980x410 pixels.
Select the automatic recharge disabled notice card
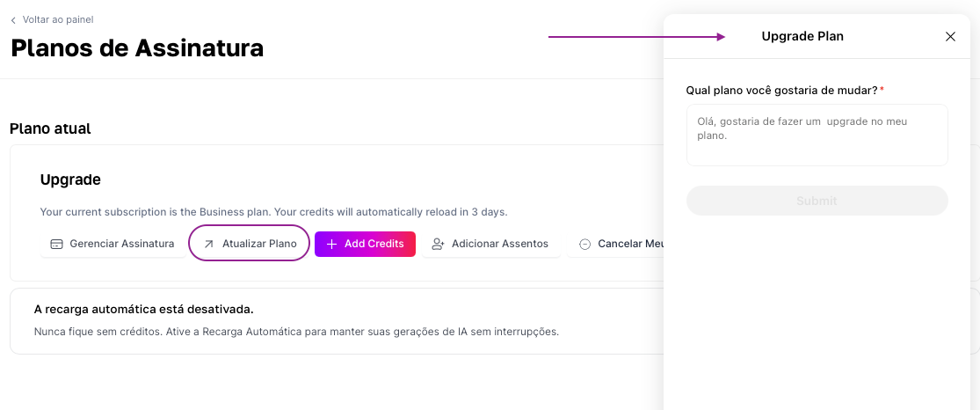334,320
